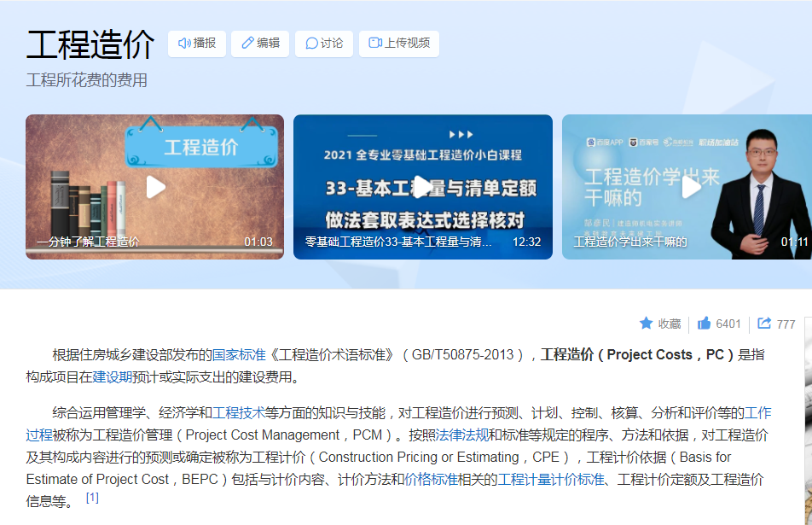Open the 国家标准 link

[x=239, y=355]
